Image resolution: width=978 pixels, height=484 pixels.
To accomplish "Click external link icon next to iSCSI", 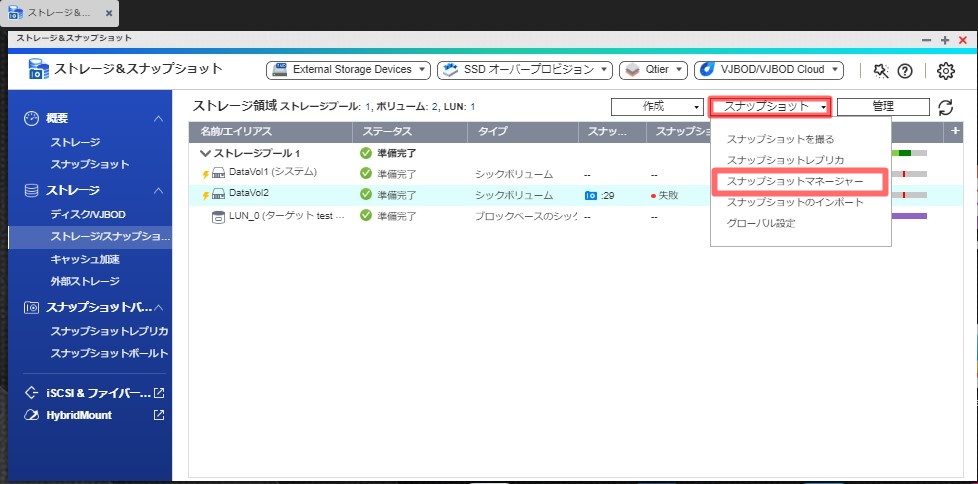I will point(159,394).
